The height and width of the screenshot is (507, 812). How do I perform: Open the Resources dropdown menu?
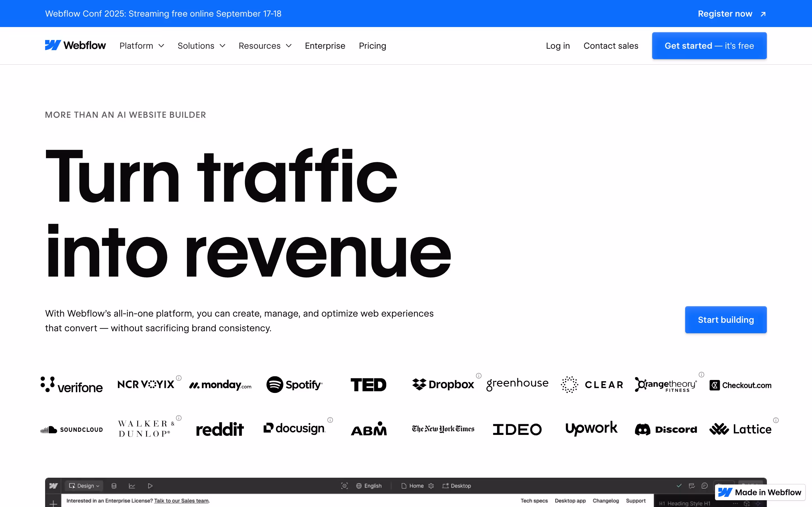[x=265, y=46]
